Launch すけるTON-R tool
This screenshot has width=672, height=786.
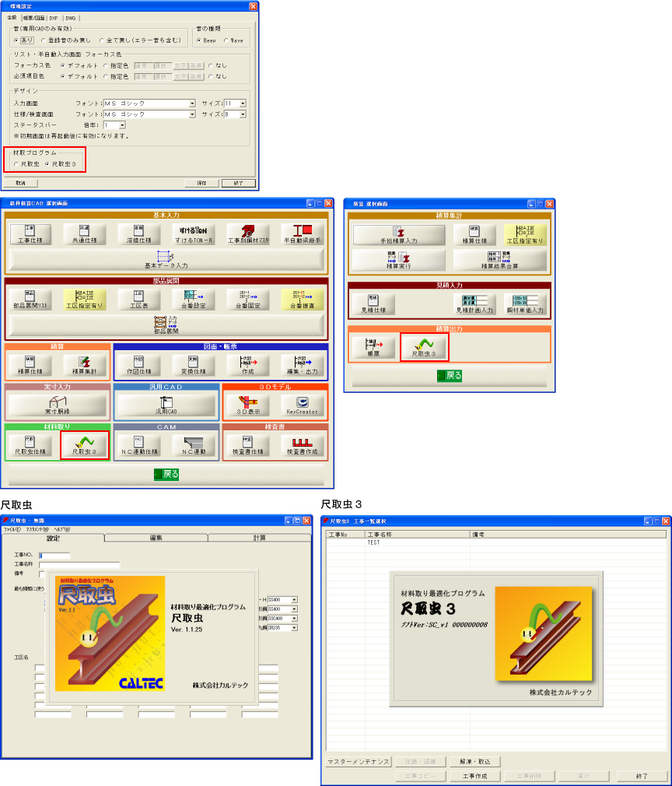[x=194, y=234]
